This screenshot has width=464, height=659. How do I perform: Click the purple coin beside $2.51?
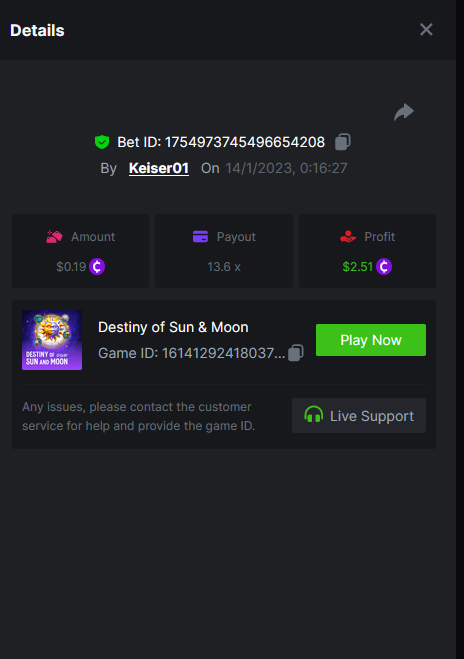[x=384, y=266]
